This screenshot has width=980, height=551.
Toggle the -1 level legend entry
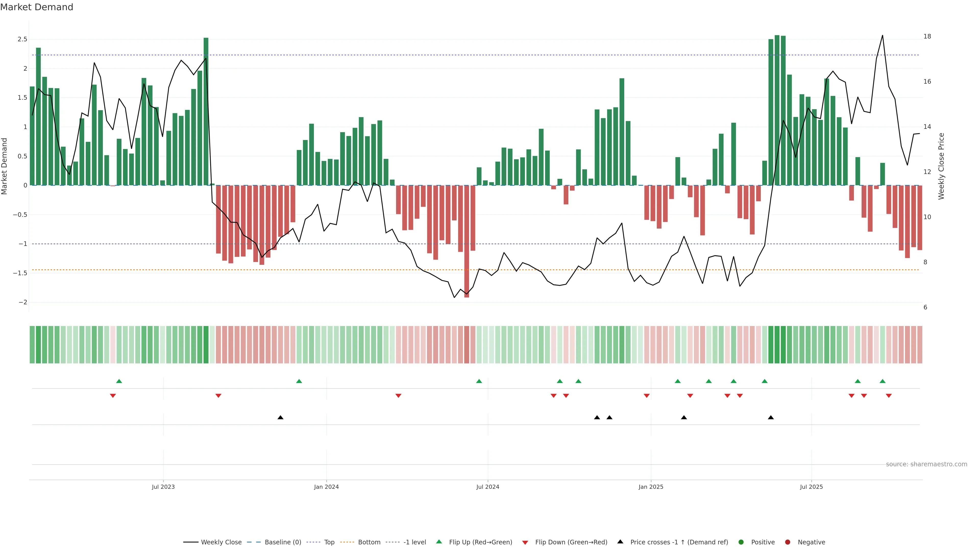[415, 542]
